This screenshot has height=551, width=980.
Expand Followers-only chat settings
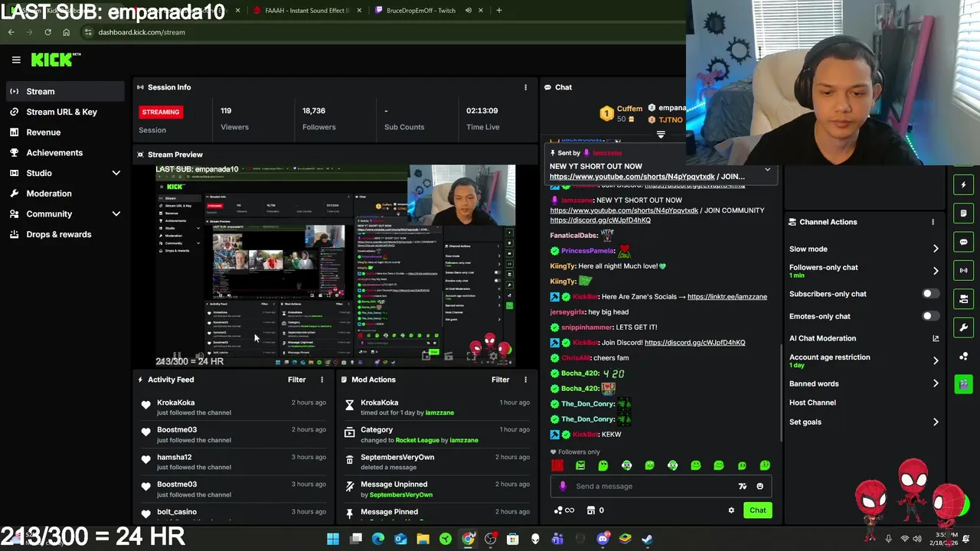pyautogui.click(x=936, y=271)
